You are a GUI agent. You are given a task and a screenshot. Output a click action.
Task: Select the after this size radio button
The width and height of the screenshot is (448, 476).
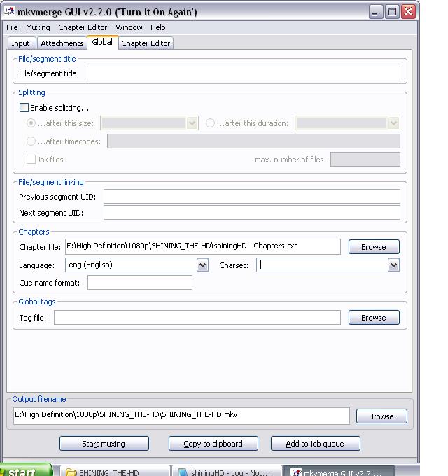pos(31,123)
